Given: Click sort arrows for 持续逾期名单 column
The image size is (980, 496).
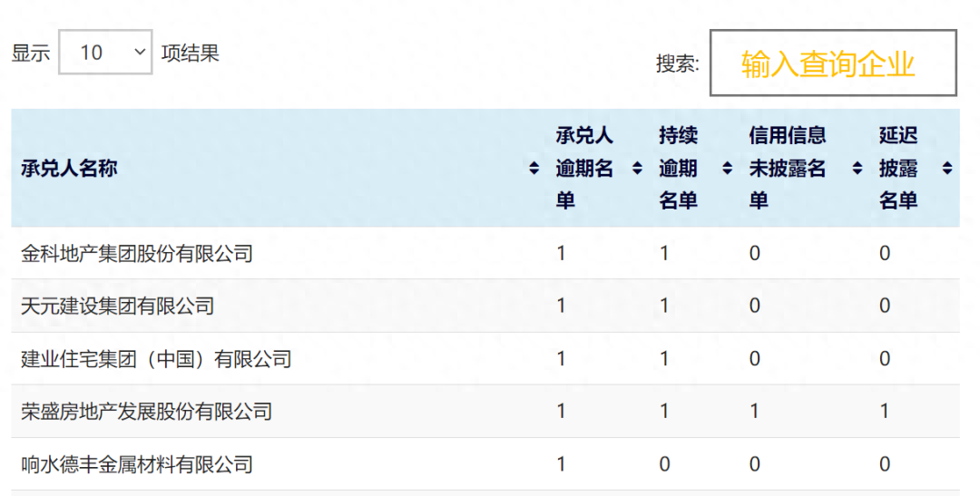Looking at the screenshot, I should [x=727, y=169].
